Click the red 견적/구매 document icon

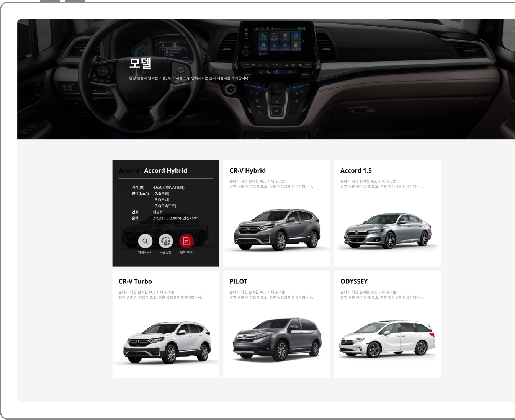pos(186,241)
